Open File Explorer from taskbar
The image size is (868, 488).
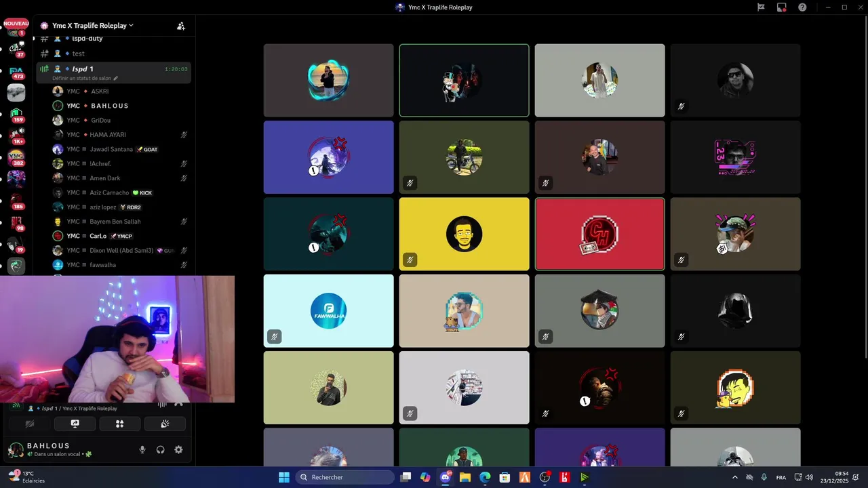(x=465, y=477)
